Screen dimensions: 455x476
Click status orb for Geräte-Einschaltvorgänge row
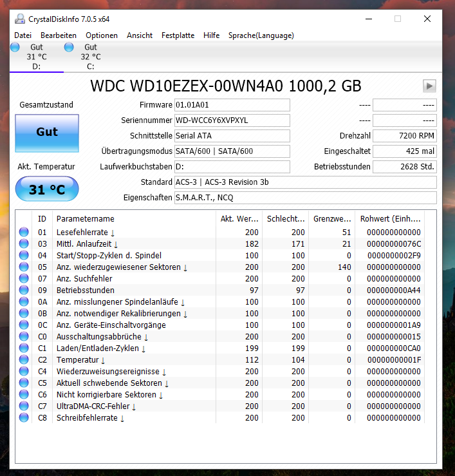pos(24,325)
